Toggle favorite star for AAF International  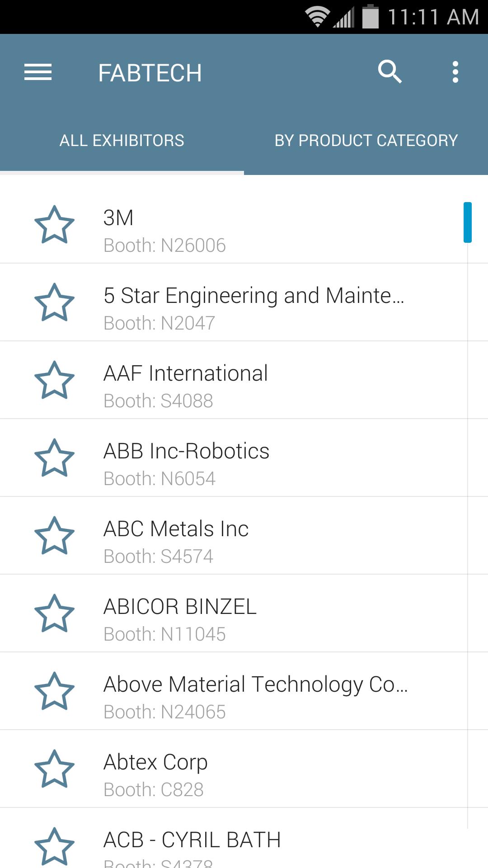[55, 380]
